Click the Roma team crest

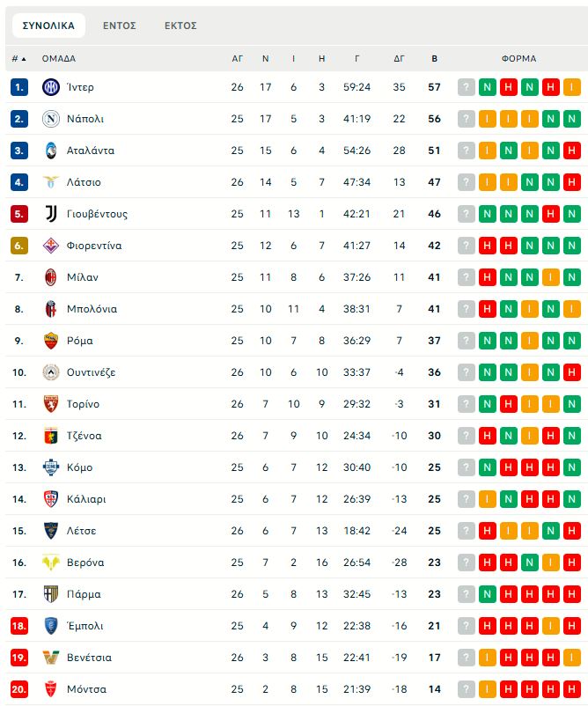[x=50, y=341]
